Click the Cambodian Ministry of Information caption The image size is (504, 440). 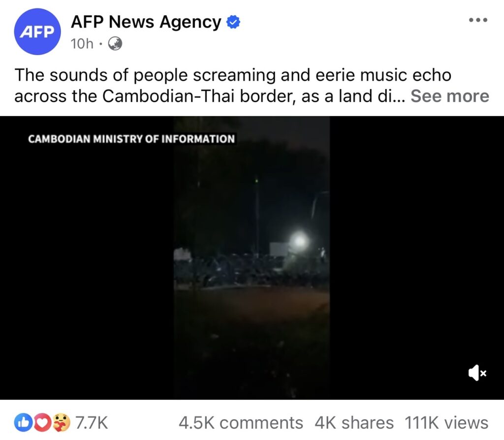131,139
